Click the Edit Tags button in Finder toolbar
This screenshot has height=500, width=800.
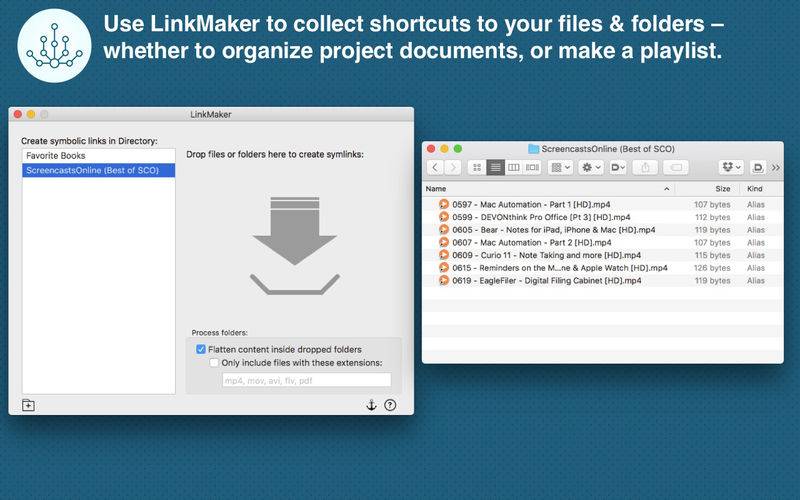point(676,167)
